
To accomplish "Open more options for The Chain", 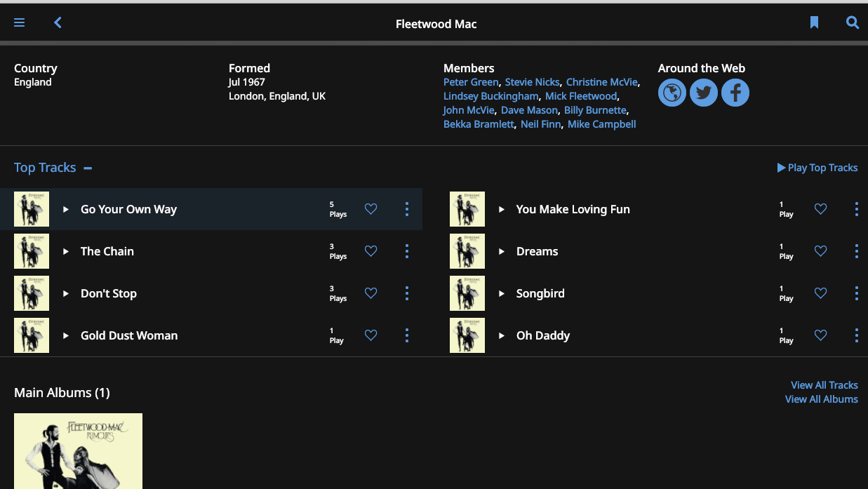I will [x=407, y=251].
